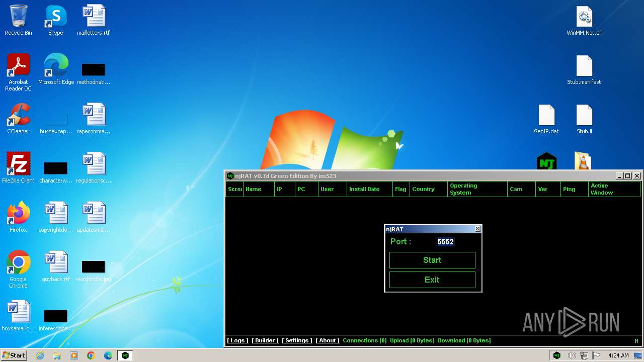This screenshot has height=362, width=644.
Task: Open the Action Center flag tray icon
Action: [x=597, y=355]
